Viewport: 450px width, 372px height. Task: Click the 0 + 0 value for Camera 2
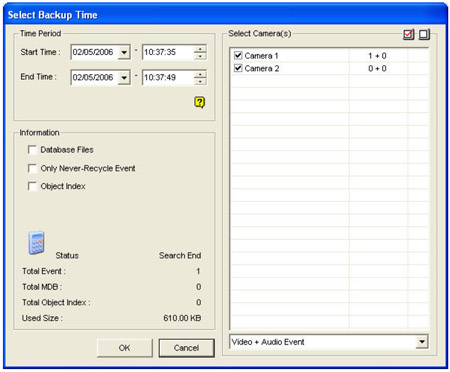pyautogui.click(x=377, y=68)
